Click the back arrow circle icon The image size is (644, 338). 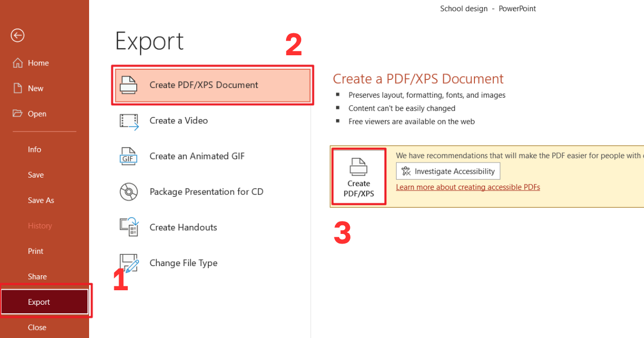(18, 35)
